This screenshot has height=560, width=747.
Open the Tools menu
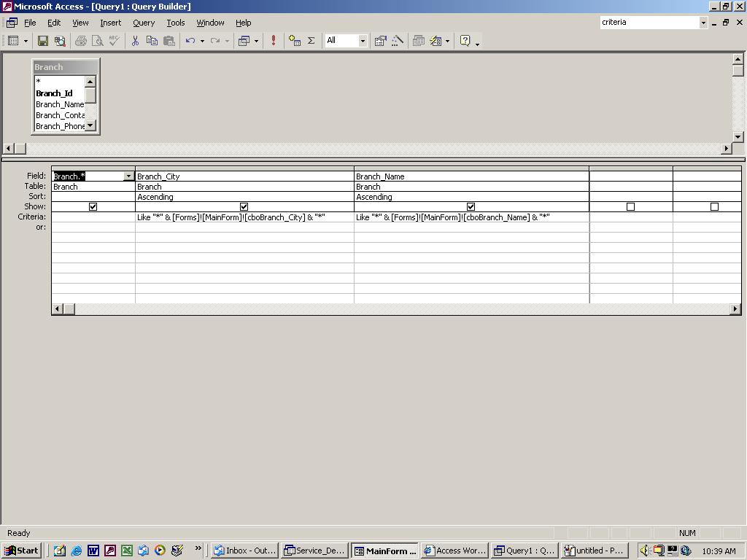pos(175,23)
